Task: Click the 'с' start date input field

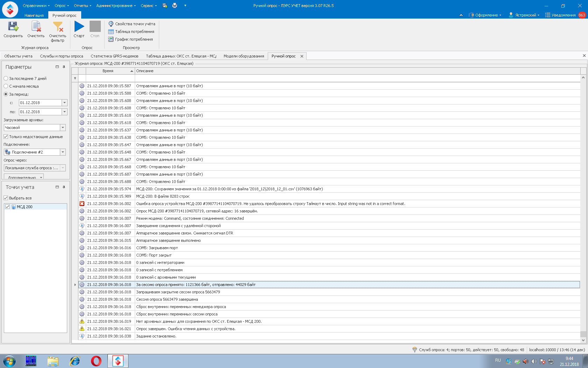Action: pos(40,103)
